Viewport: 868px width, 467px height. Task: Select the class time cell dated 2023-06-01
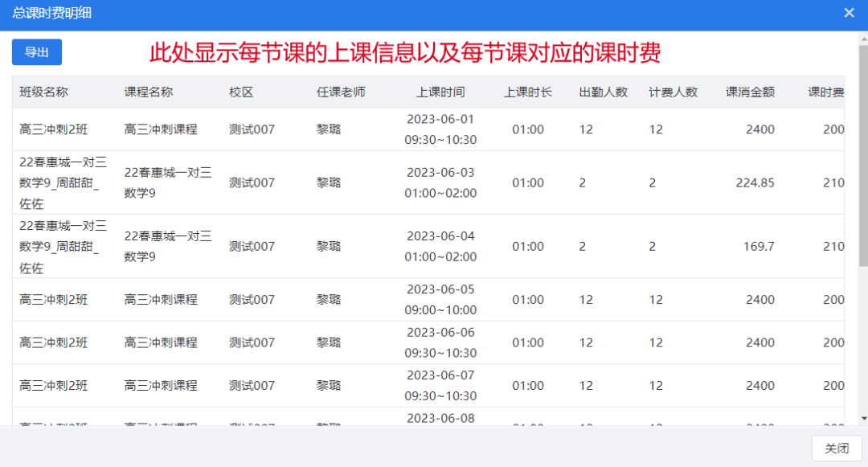[440, 129]
